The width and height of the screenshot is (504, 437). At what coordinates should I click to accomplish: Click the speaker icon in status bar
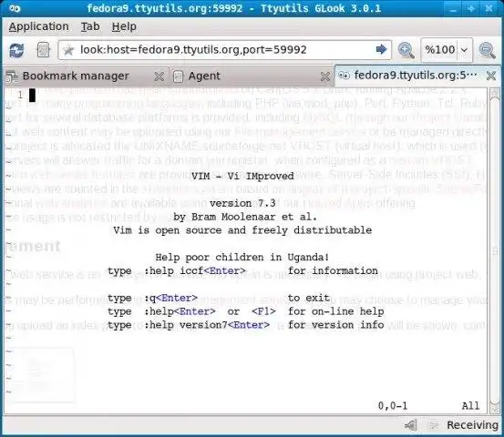pyautogui.click(x=411, y=425)
